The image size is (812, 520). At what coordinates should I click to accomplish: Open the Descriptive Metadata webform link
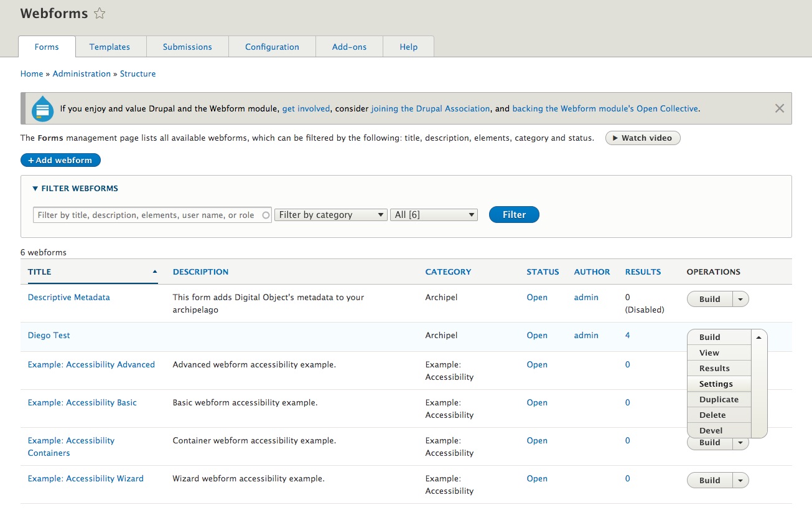pos(68,298)
